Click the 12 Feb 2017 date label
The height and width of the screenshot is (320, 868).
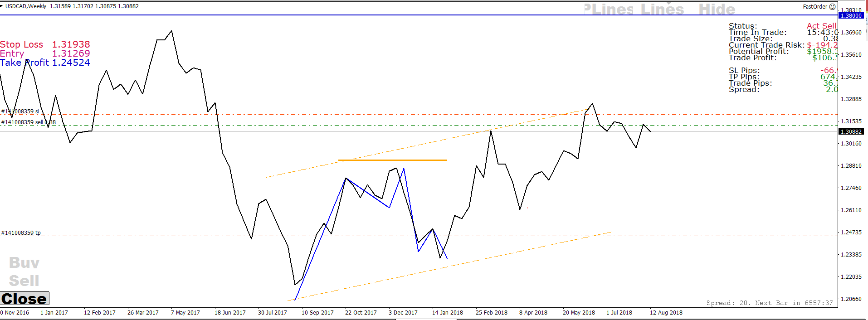click(x=100, y=313)
